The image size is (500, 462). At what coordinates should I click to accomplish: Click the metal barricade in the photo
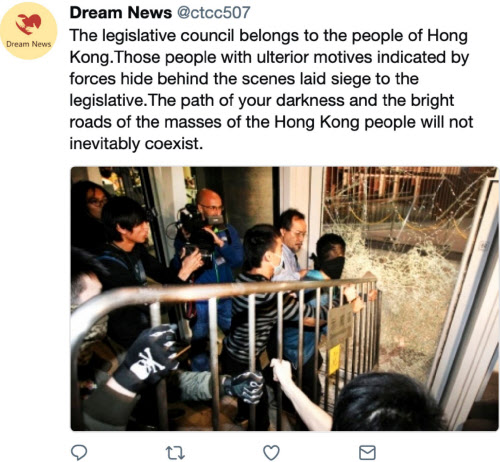[227, 333]
